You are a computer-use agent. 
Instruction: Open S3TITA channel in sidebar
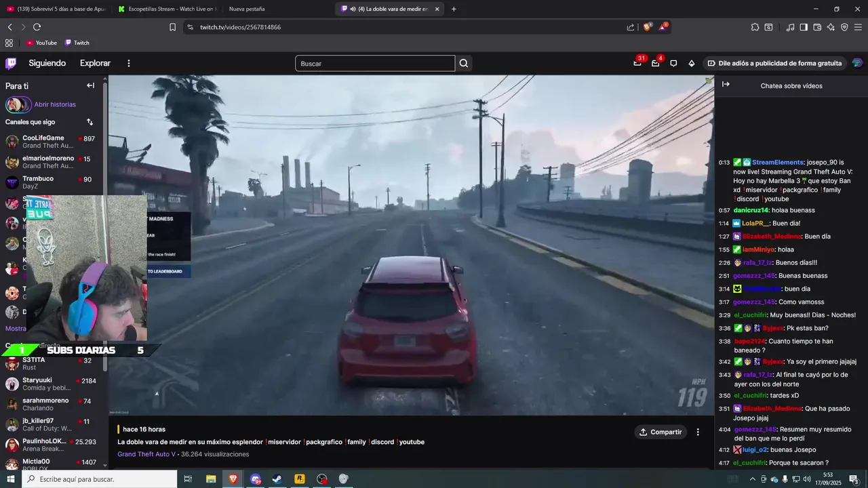(x=51, y=363)
